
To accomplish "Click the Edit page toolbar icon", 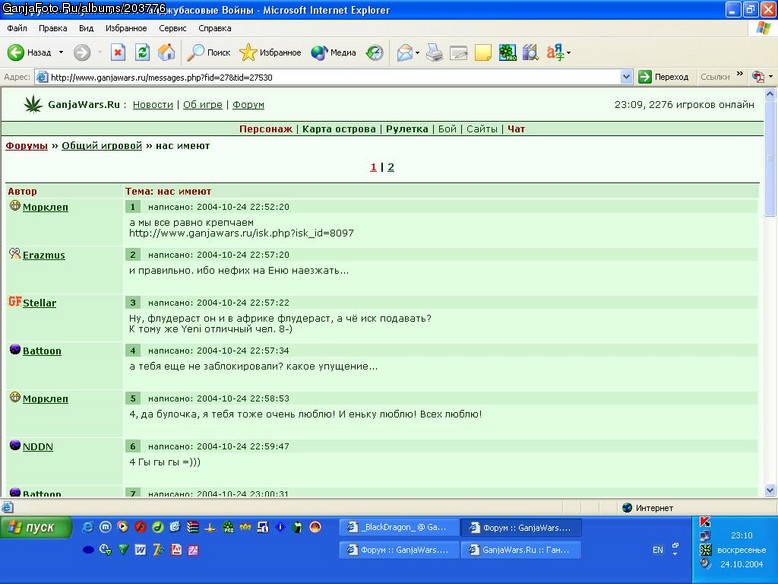I will point(458,52).
